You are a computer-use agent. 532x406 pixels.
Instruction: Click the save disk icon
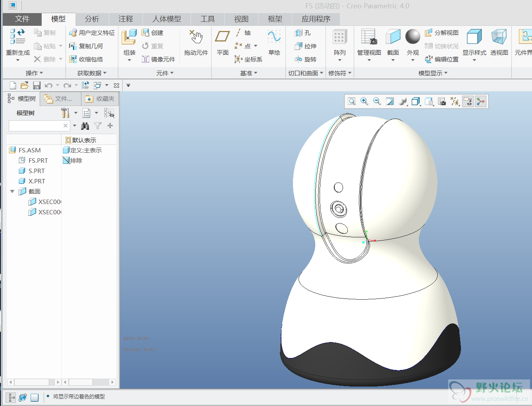(37, 85)
